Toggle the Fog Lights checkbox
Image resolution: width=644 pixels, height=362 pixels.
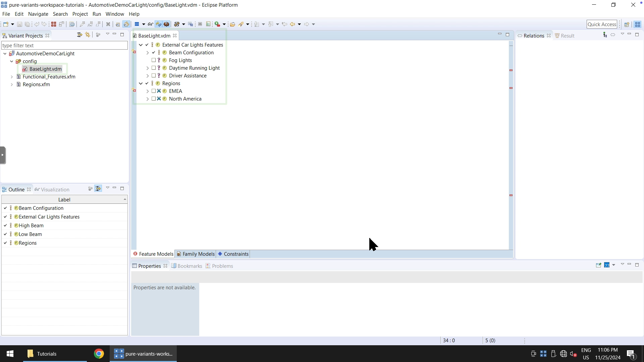coord(154,60)
